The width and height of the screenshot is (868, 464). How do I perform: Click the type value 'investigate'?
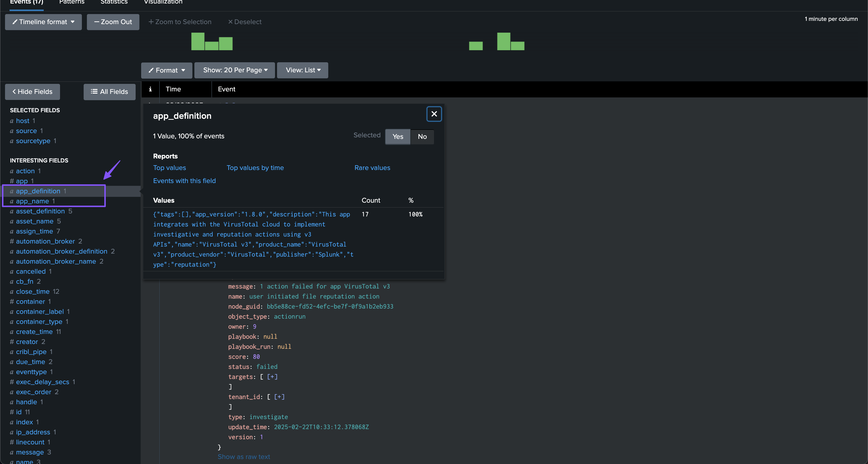[268, 417]
